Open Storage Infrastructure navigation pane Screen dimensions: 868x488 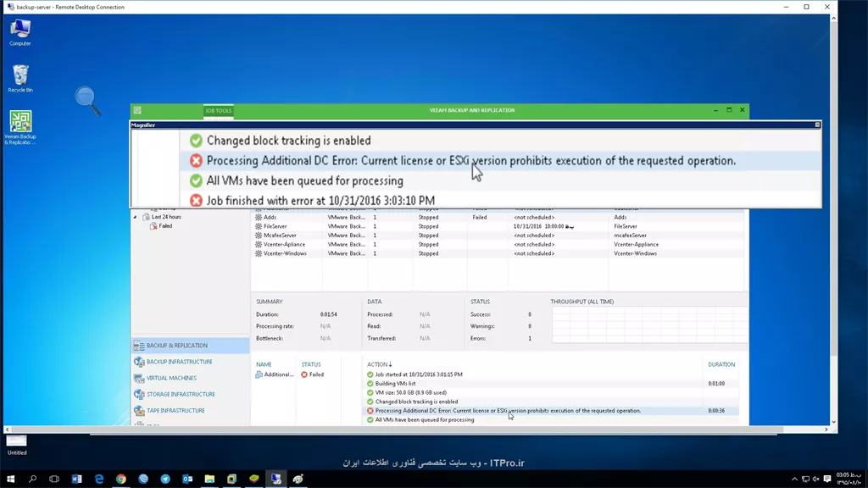[191, 395]
